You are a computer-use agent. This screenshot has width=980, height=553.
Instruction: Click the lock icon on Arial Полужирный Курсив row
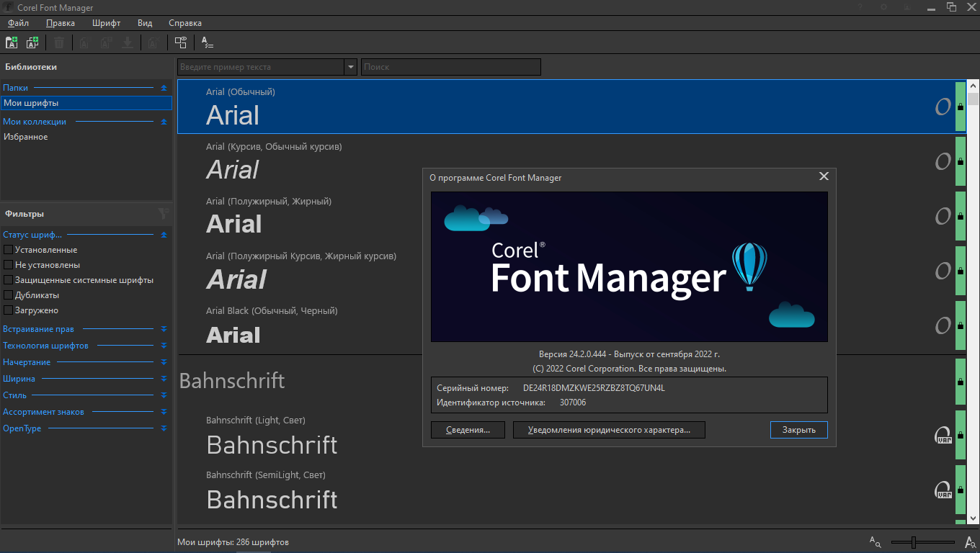(x=961, y=271)
